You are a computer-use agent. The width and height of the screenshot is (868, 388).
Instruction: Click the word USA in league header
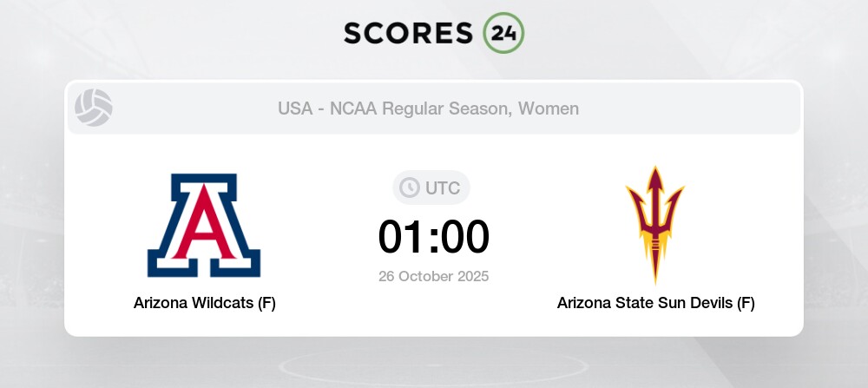pyautogui.click(x=295, y=109)
